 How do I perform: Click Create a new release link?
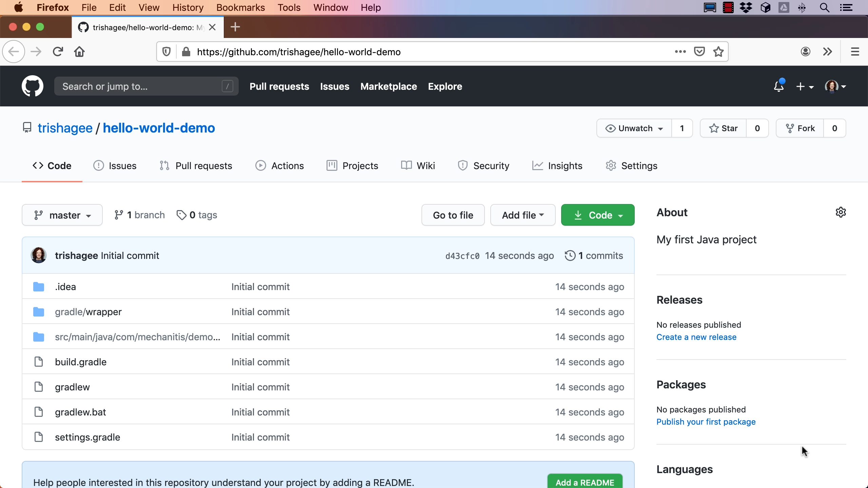[696, 337]
